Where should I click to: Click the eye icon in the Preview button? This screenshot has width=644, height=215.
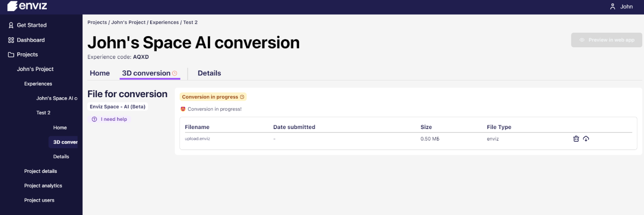[x=582, y=40]
